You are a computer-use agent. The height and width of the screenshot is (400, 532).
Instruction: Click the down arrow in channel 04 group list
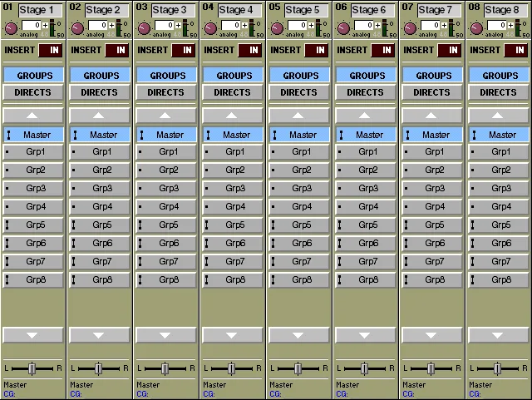233,335
